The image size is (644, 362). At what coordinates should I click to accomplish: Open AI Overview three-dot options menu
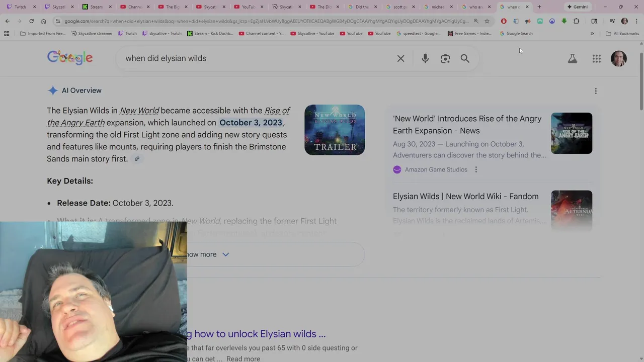point(596,91)
